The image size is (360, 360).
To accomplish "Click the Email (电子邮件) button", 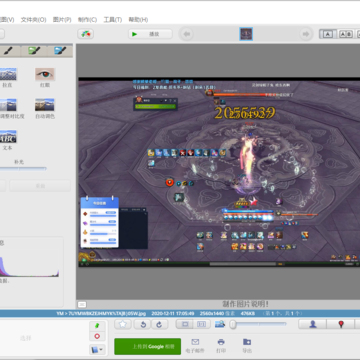I will point(195,346).
